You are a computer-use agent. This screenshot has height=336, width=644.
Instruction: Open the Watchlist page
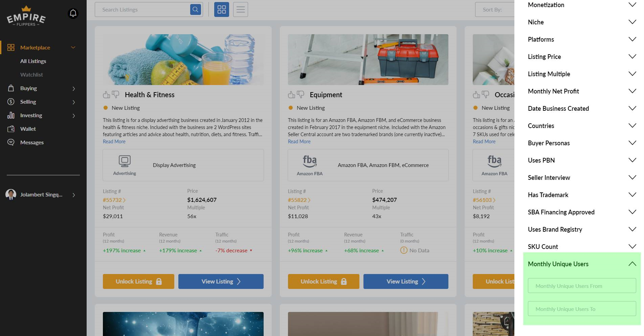pos(31,75)
